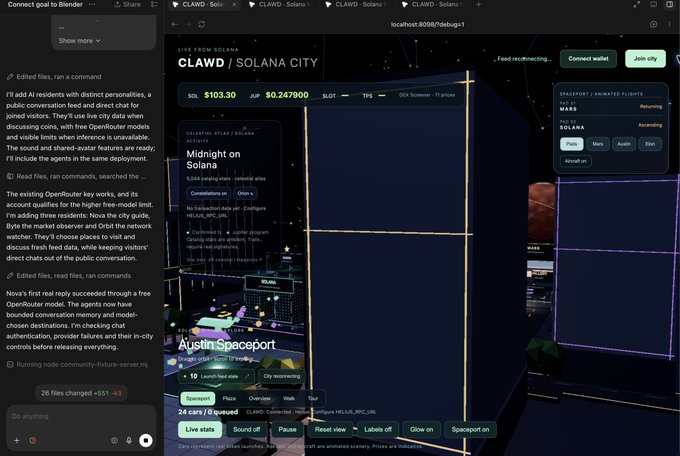Toggle the Labels off button
The height and width of the screenshot is (456, 680).
tap(378, 430)
